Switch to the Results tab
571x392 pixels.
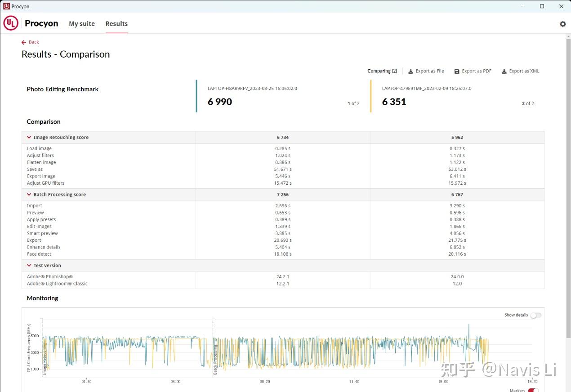point(116,24)
